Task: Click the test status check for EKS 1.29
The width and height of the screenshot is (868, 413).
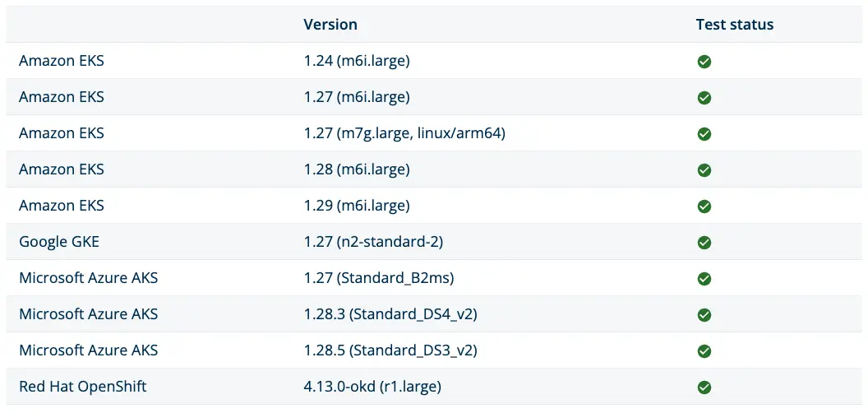Action: 704,206
